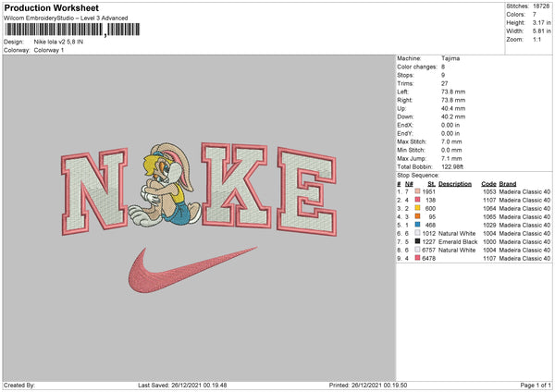This screenshot has height=392, width=555.
Task: Click the Stitches value '18728'
Action: coord(541,6)
